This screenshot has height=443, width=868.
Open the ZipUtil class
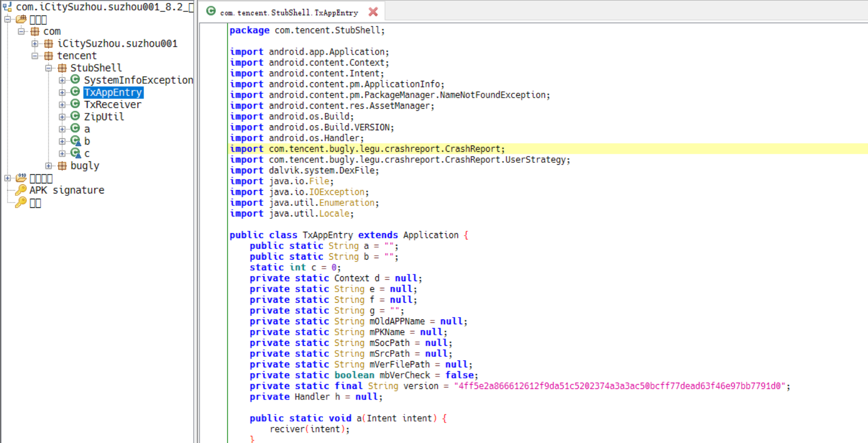104,117
